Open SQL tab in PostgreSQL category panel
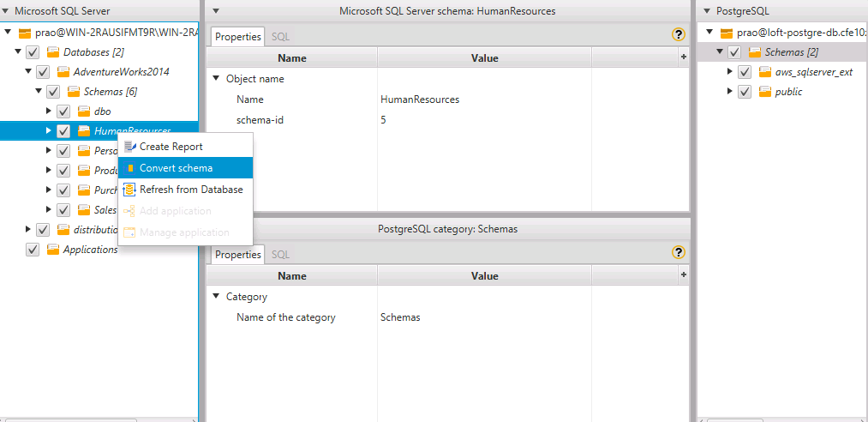The width and height of the screenshot is (868, 422). pos(281,255)
